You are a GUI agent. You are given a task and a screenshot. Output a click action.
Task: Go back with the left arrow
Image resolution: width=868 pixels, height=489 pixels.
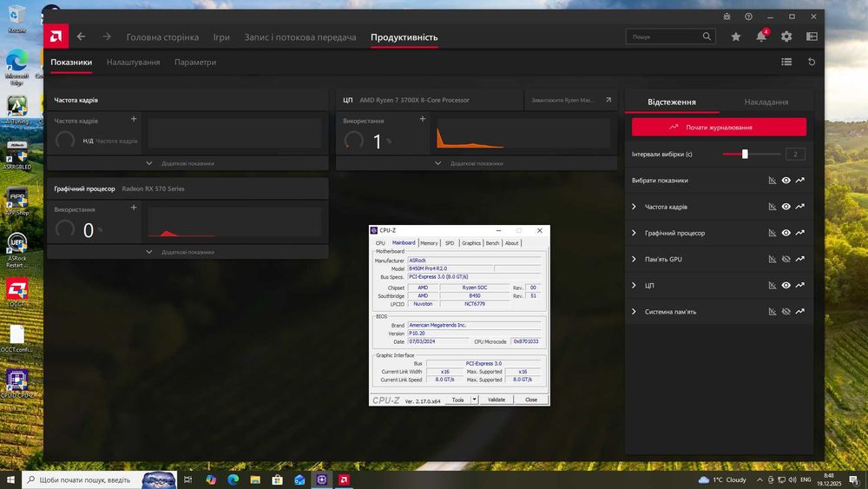tap(82, 36)
